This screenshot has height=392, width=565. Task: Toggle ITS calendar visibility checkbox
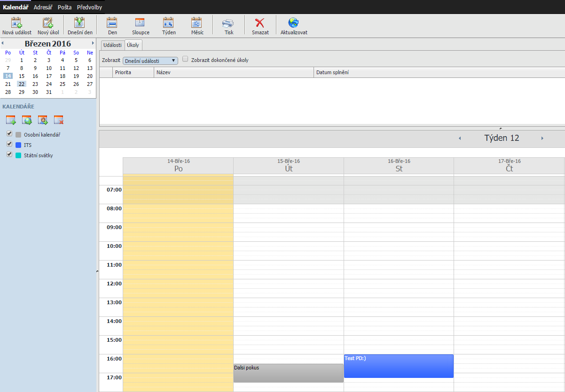coord(9,144)
